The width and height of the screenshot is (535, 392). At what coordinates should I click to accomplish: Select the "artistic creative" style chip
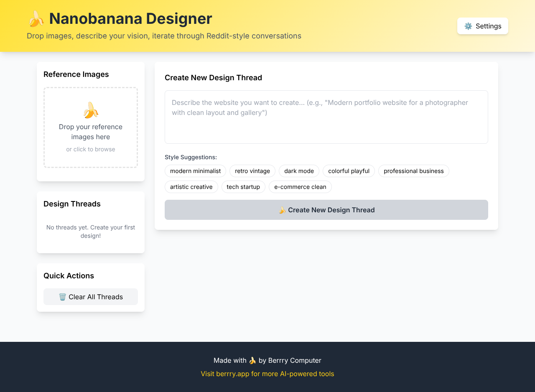pos(191,187)
